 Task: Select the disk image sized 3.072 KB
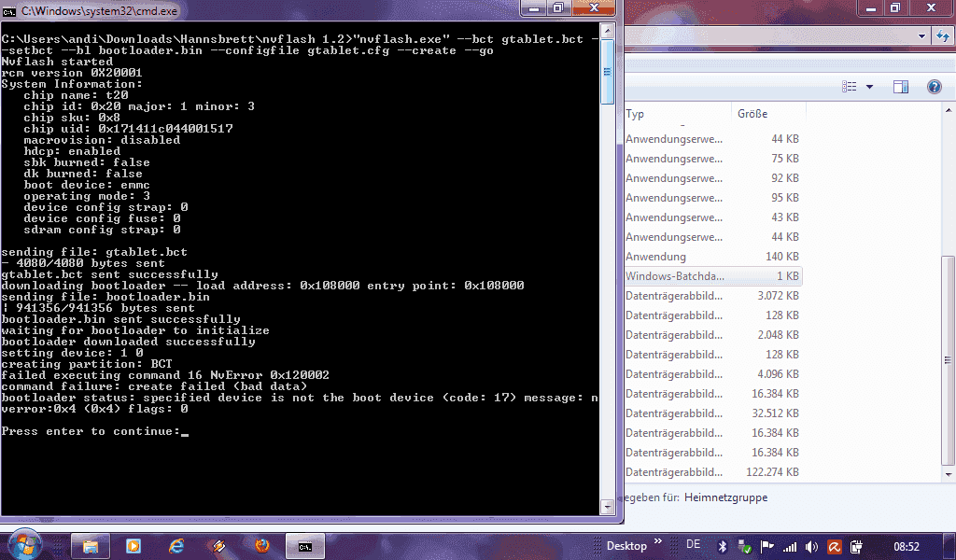712,296
